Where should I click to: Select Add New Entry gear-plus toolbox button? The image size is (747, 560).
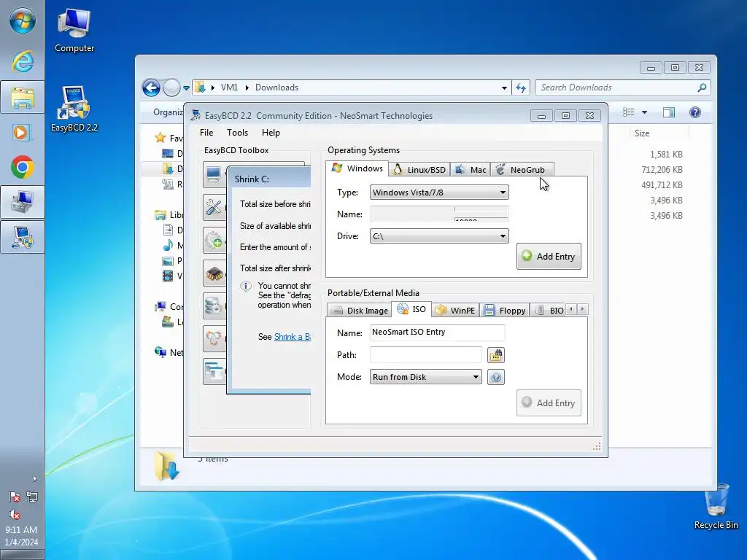pos(214,240)
